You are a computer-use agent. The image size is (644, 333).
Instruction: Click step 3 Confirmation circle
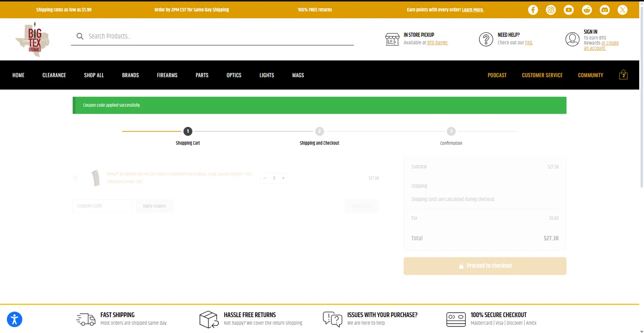tap(451, 131)
